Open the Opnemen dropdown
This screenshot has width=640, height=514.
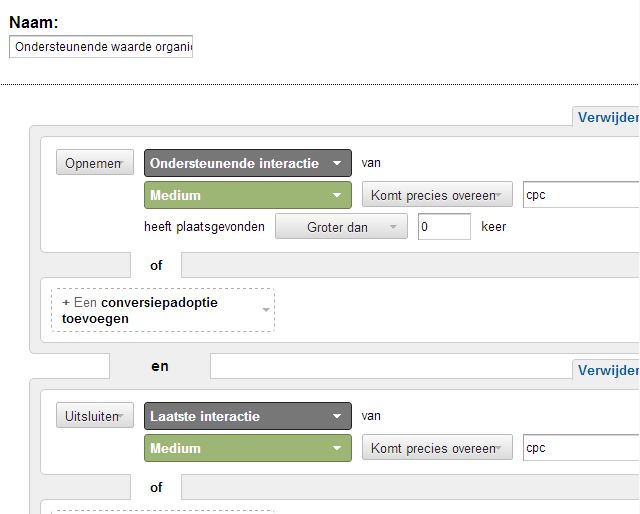(x=94, y=163)
